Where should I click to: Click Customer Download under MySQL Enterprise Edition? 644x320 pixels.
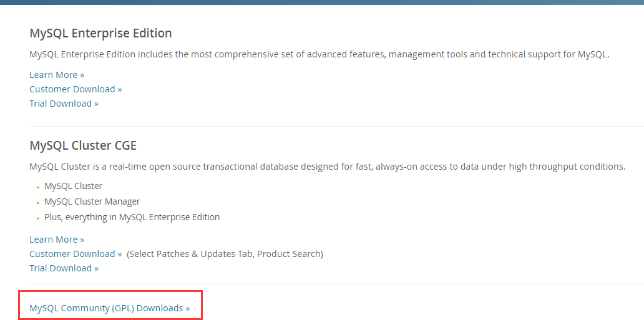(x=76, y=89)
